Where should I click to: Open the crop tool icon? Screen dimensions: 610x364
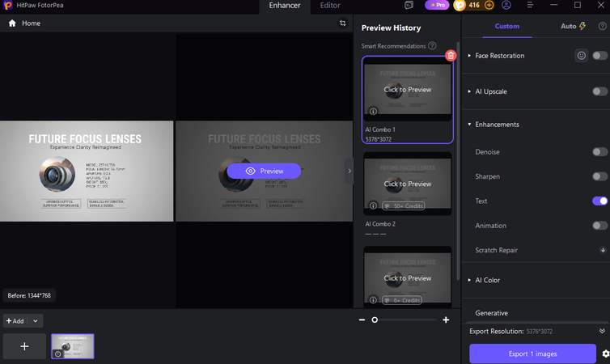[x=342, y=23]
